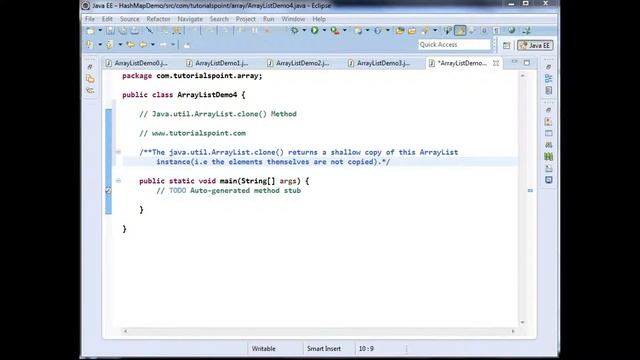Launch Debug via the bug gear icon
This screenshot has height=360, width=640.
(x=294, y=31)
